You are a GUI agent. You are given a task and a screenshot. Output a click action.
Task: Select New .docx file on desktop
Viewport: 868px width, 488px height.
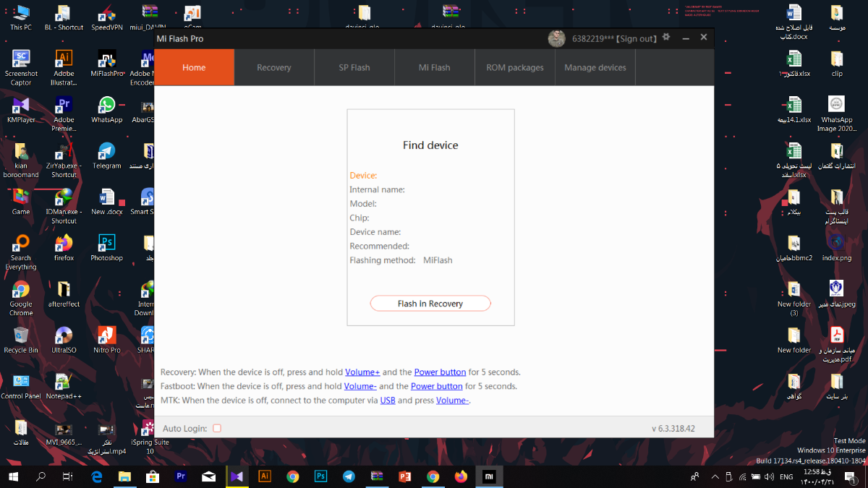[x=107, y=202]
